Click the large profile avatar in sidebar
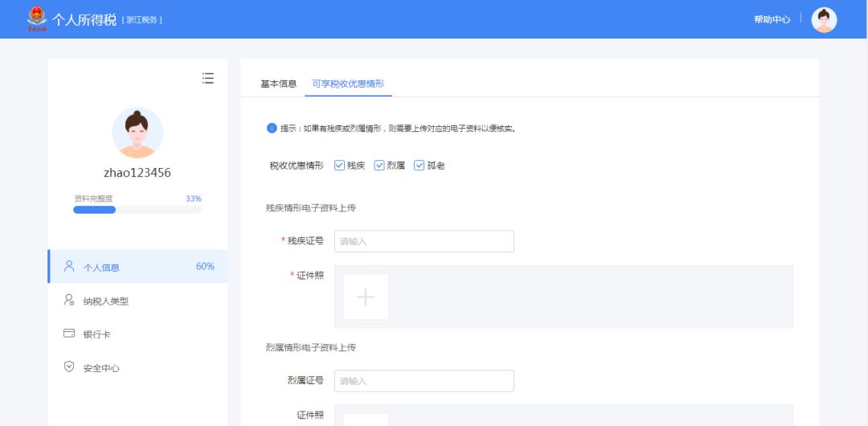 pos(137,133)
